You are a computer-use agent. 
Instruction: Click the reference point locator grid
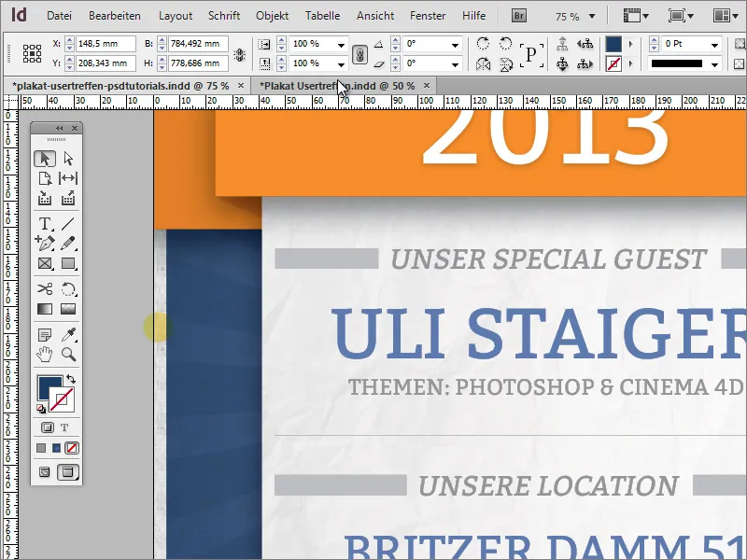(x=32, y=53)
